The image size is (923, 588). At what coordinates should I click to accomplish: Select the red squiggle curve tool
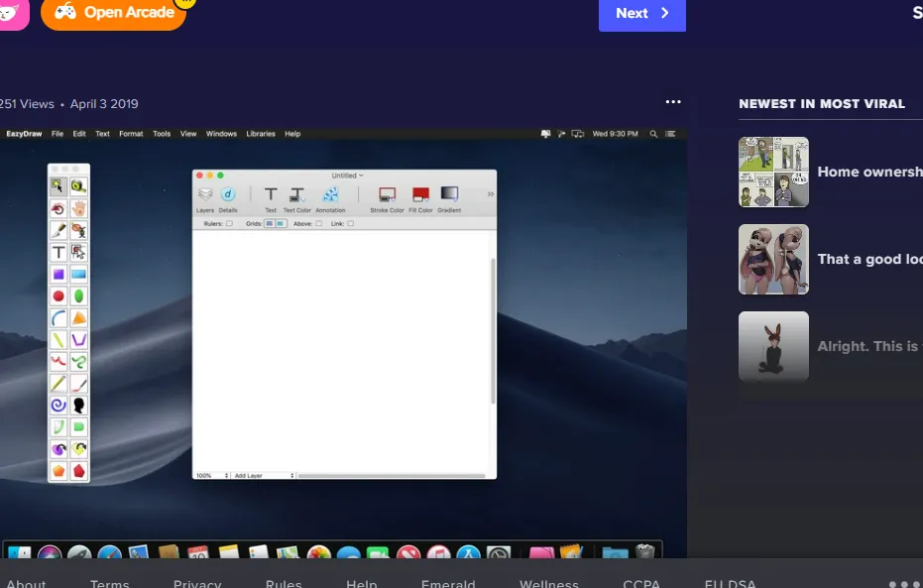coord(58,361)
